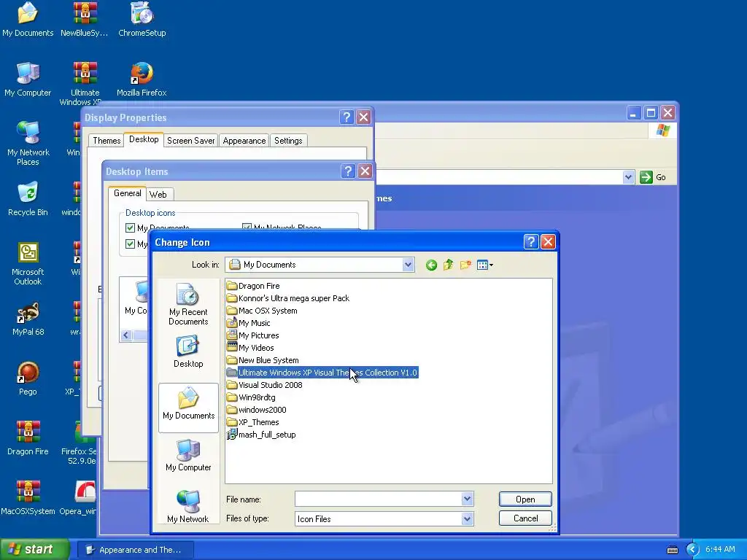747x560 pixels.
Task: Switch to the Appearance tab
Action: click(x=244, y=141)
